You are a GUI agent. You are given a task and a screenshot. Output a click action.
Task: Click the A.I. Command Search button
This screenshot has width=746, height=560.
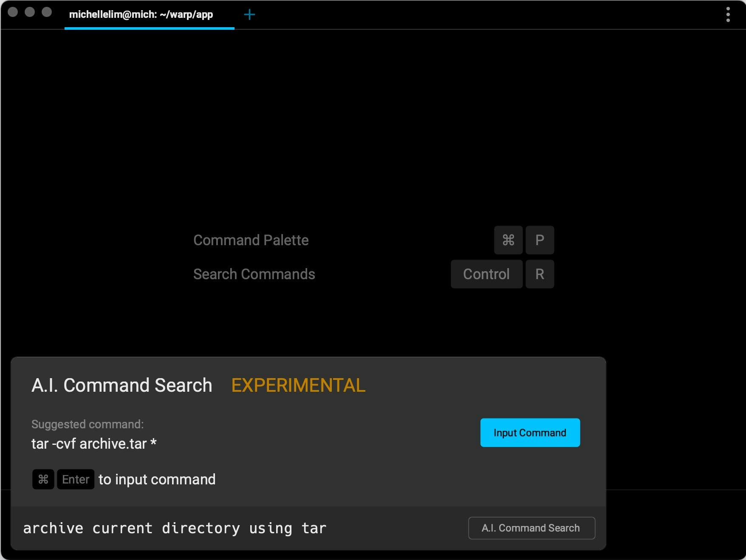coord(531,528)
